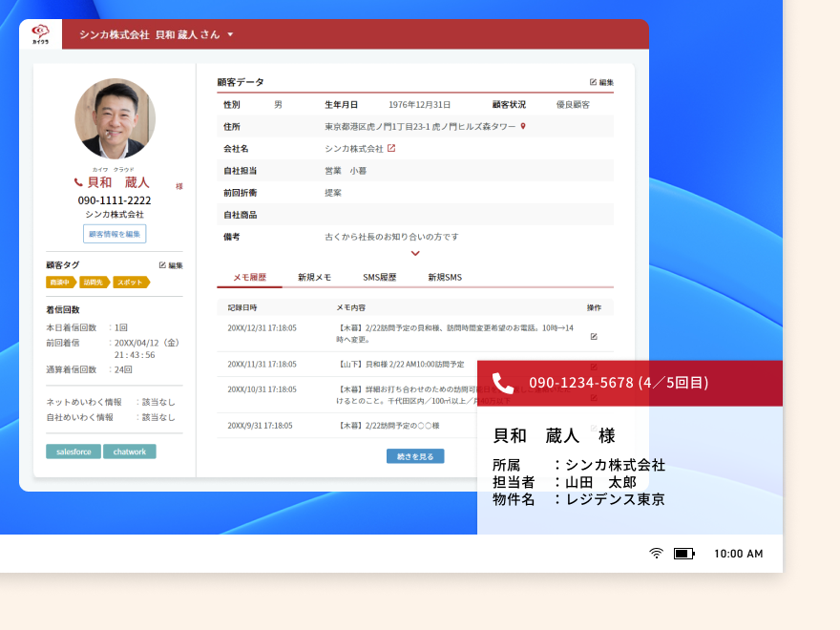840x630 pixels.
Task: Click the ネットめいわく情報 該当なし row
Action: [x=111, y=402]
